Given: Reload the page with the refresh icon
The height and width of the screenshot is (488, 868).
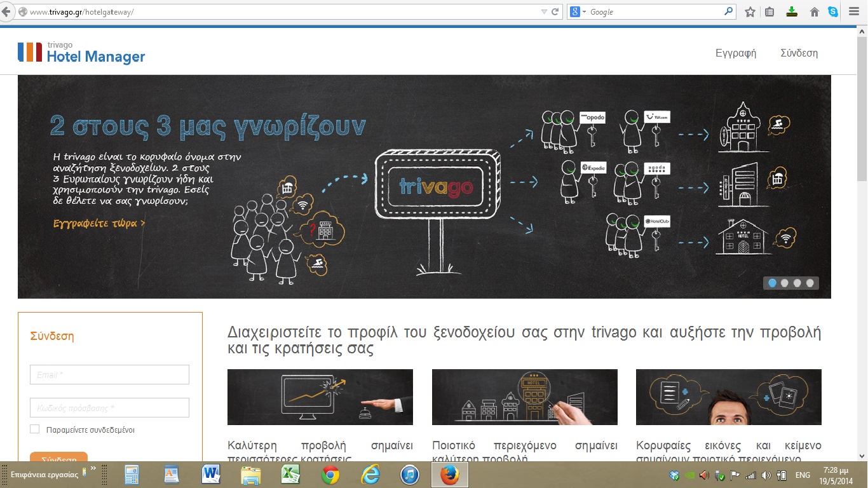Looking at the screenshot, I should point(555,11).
